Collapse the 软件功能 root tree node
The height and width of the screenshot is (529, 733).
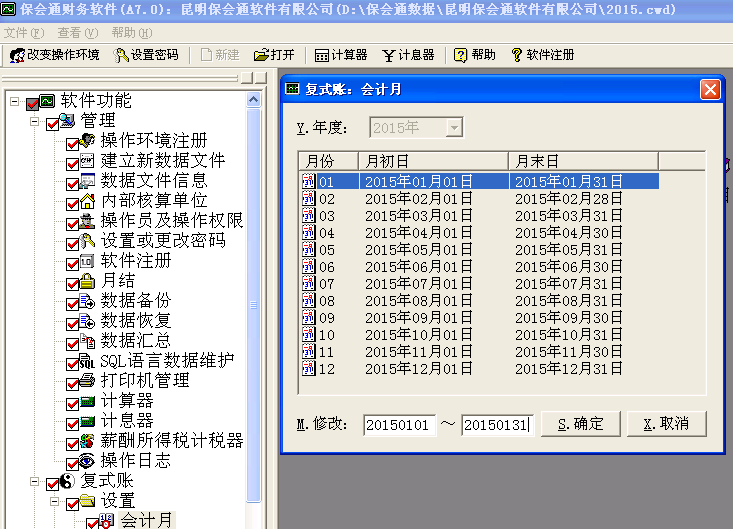[x=14, y=101]
